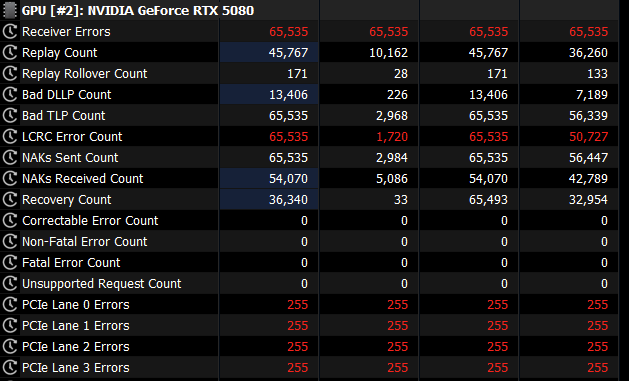
Task: Select the Unsupported Request Count row label
Action: point(101,284)
